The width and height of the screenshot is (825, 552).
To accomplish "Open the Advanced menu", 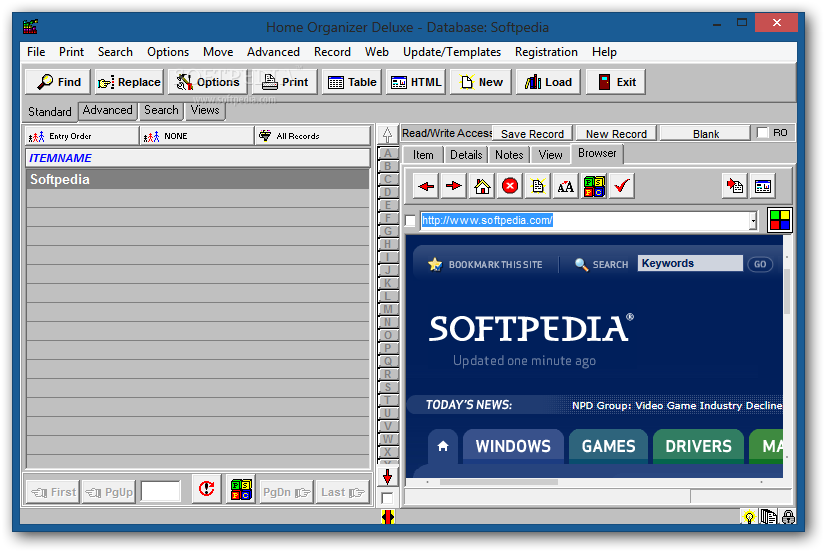I will [273, 52].
